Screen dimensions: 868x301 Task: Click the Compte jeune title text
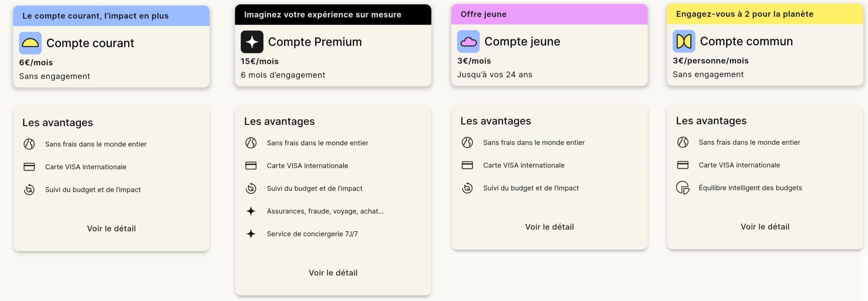pyautogui.click(x=522, y=41)
